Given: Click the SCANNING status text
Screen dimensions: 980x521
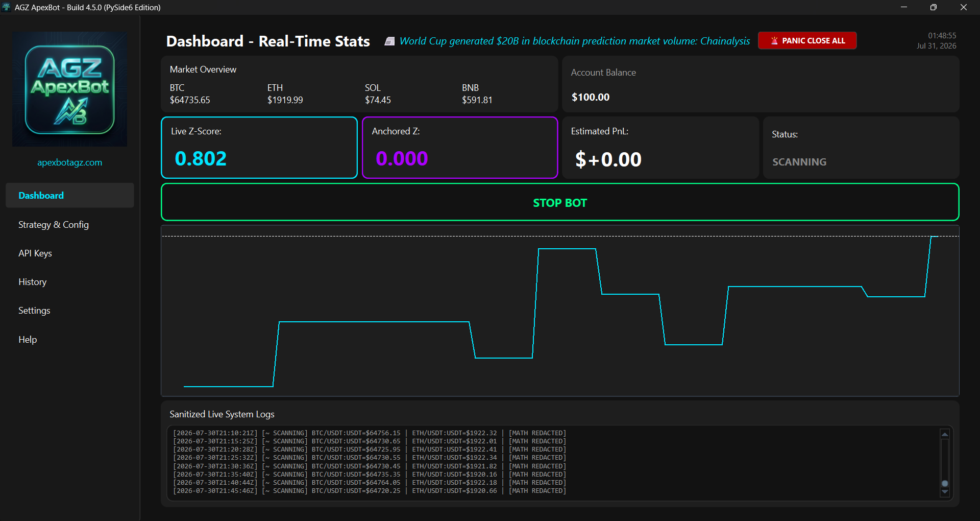Looking at the screenshot, I should coord(799,162).
